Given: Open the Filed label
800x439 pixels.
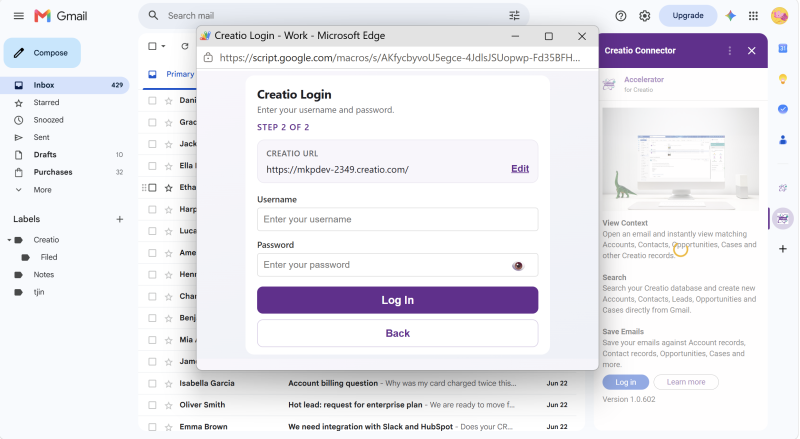Looking at the screenshot, I should pos(49,257).
